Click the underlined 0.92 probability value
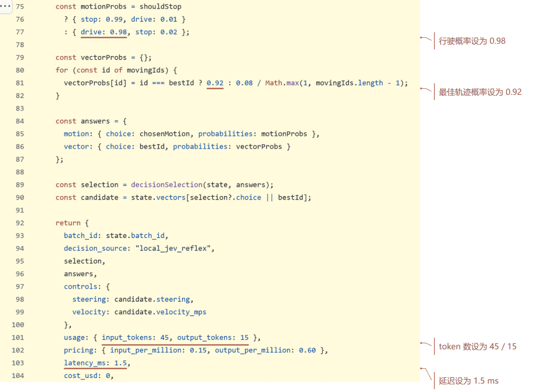Image resolution: width=560 pixels, height=392 pixels. (215, 83)
